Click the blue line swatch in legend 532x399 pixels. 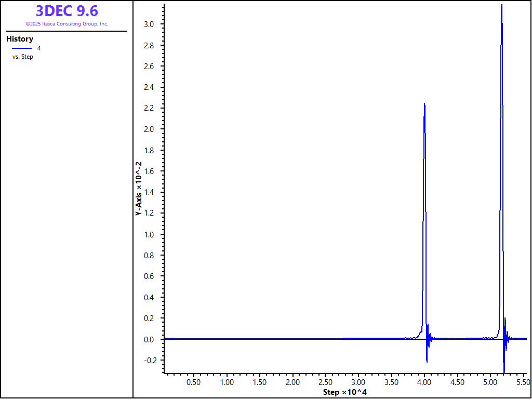[22, 48]
